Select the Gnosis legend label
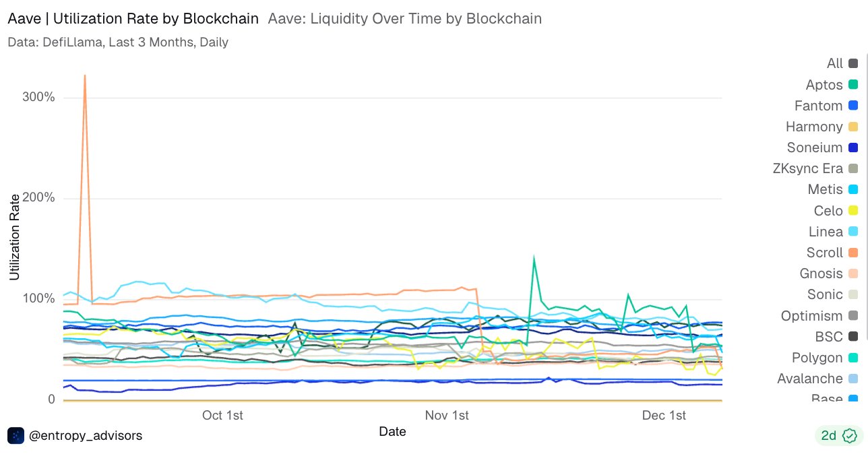 pyautogui.click(x=821, y=273)
